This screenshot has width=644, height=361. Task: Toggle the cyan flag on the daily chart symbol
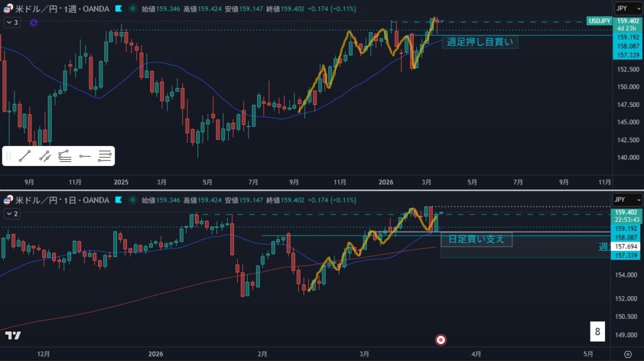pyautogui.click(x=118, y=200)
